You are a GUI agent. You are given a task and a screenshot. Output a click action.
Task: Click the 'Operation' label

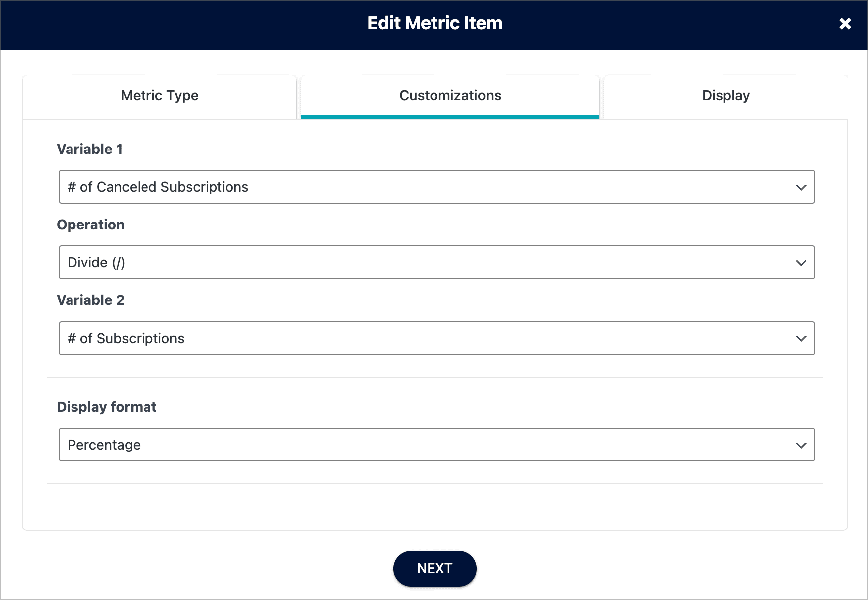tap(91, 225)
